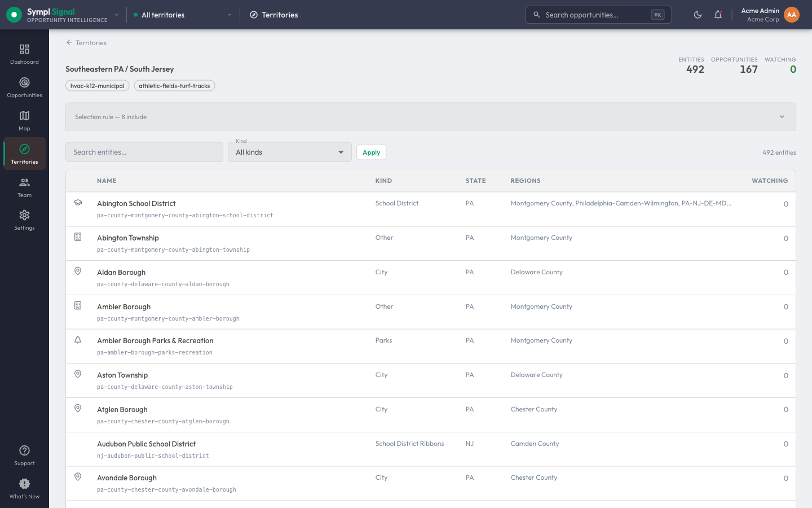Focus the Search opportunities box
812x508 pixels.
[x=598, y=15]
